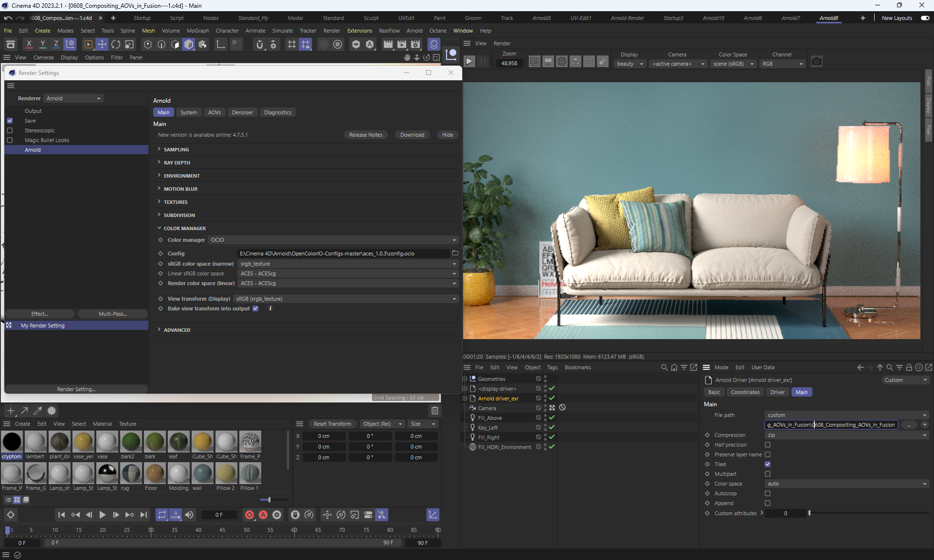Enable the Stereoscopic checkbox
The width and height of the screenshot is (934, 560).
point(10,130)
